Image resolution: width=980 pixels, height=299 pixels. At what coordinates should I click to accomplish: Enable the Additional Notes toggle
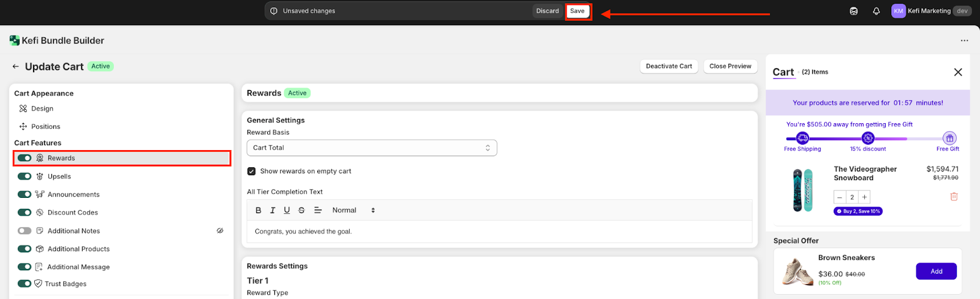click(x=24, y=231)
